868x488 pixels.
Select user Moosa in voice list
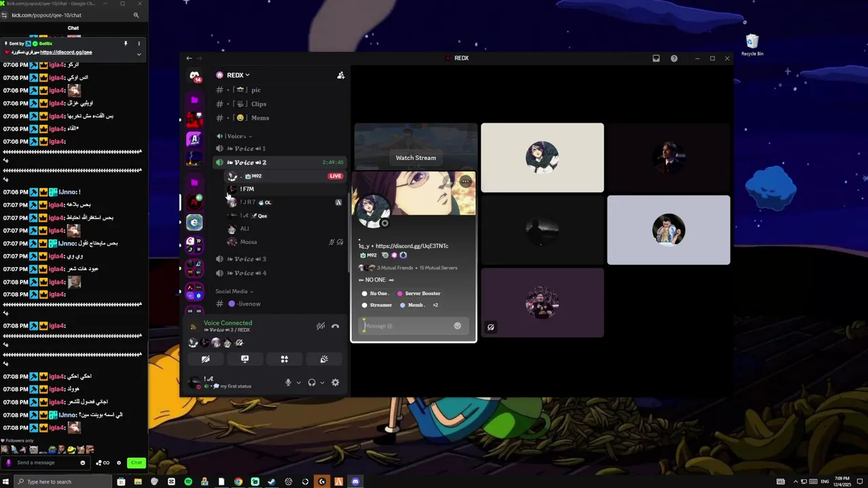[x=285, y=242]
